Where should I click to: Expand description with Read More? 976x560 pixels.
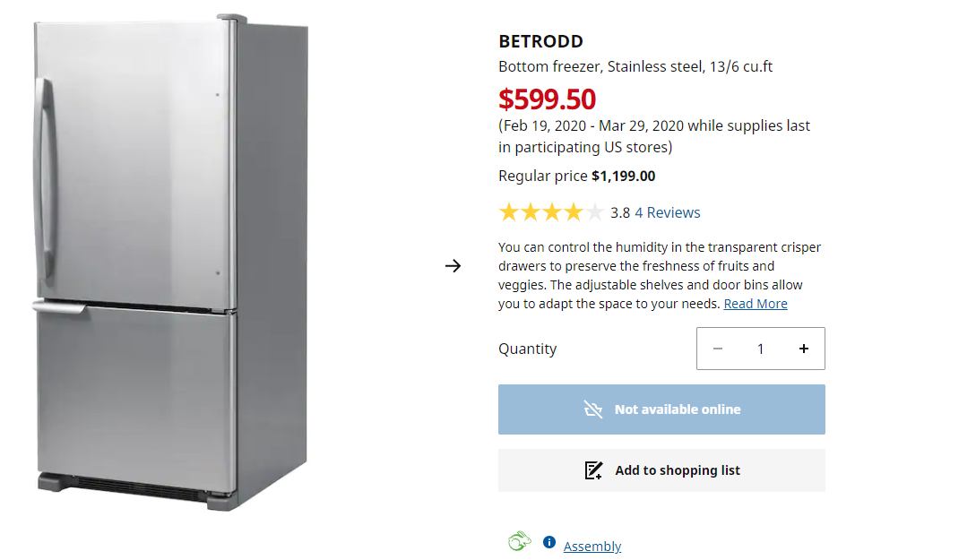pyautogui.click(x=756, y=304)
